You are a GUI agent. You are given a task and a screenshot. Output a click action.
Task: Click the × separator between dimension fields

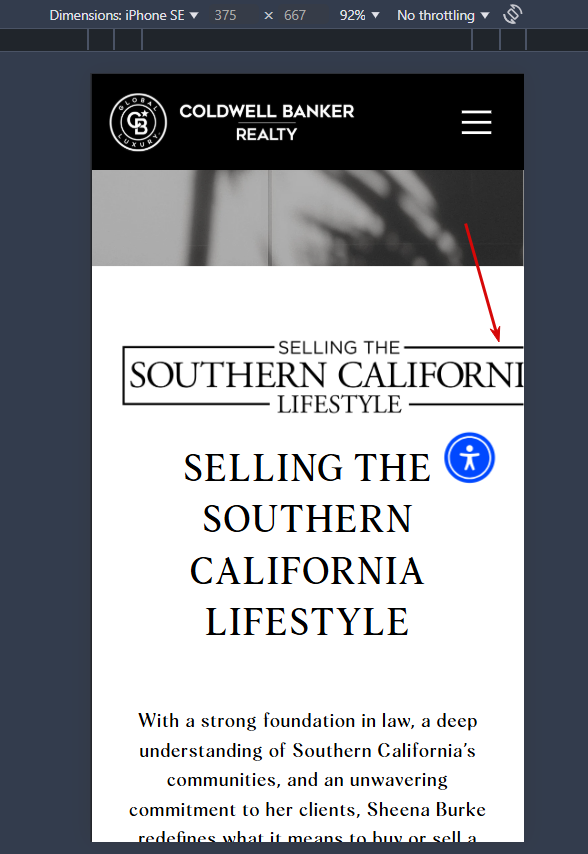pyautogui.click(x=268, y=16)
